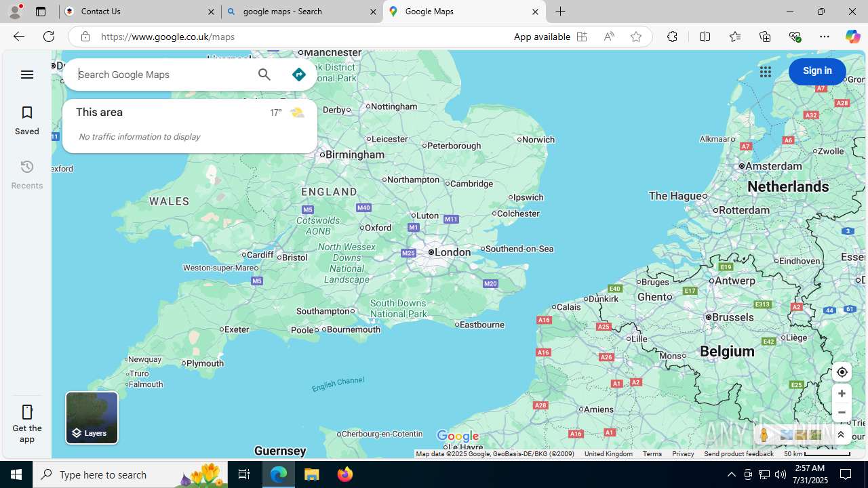Select the Google Maps browser tab
Image resolution: width=868 pixels, height=488 pixels.
[464, 12]
